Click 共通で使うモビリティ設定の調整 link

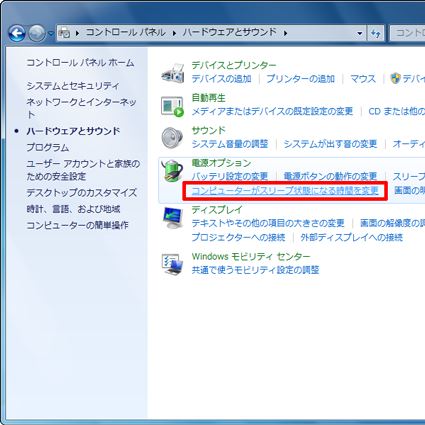click(x=255, y=270)
